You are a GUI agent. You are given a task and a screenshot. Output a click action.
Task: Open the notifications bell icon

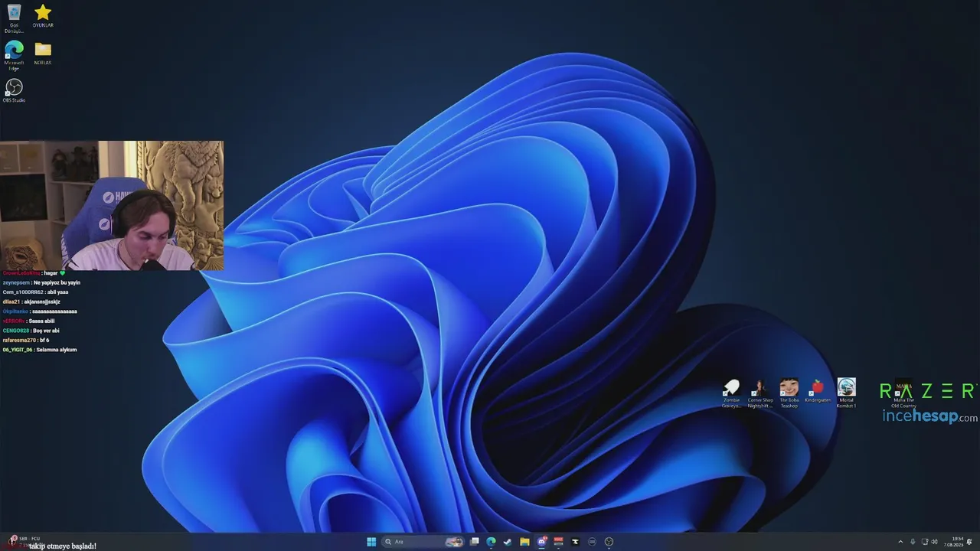coord(970,542)
